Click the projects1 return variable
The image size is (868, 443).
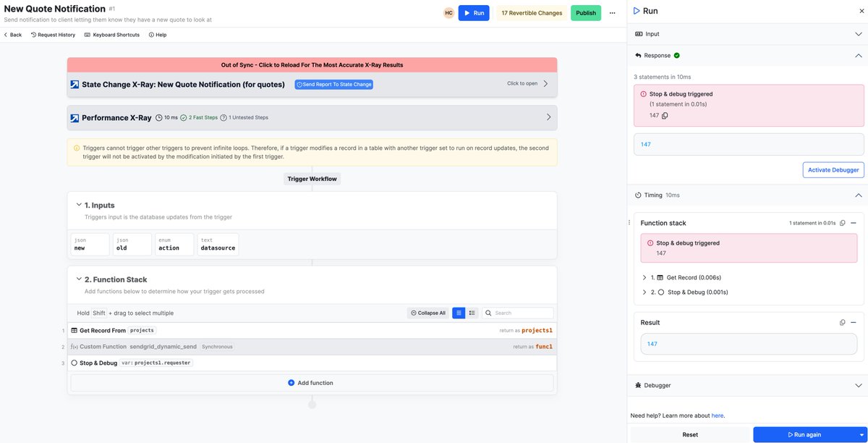[x=537, y=331]
